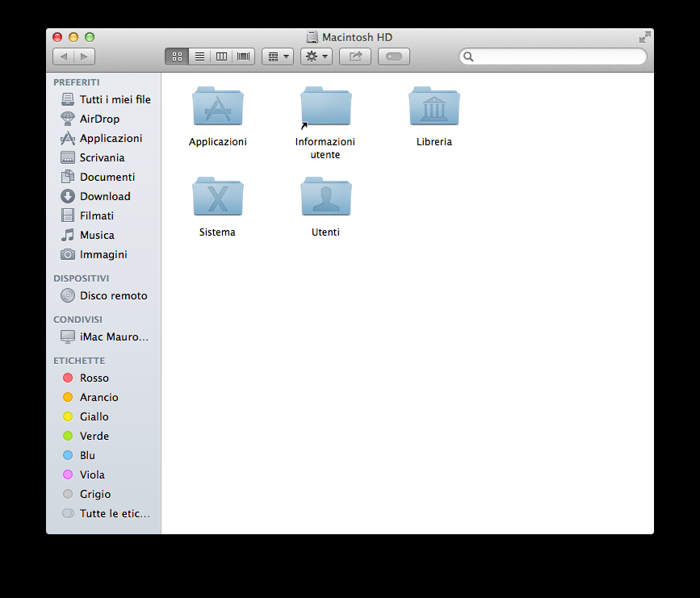Open AirDrop in the sidebar

pos(99,119)
